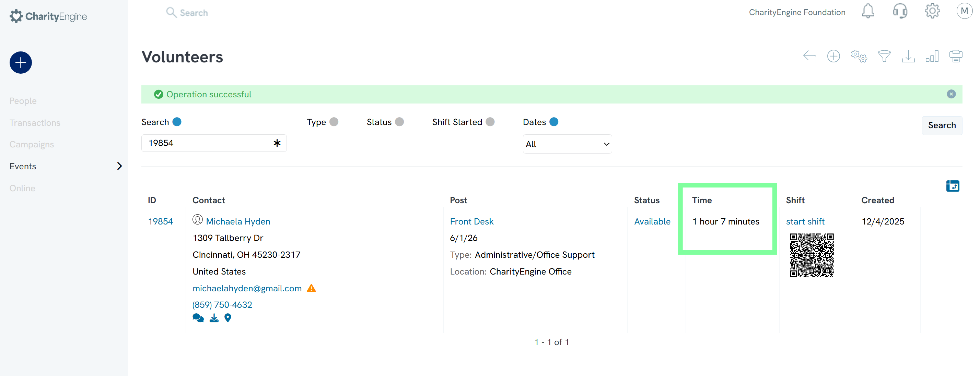The image size is (980, 376).
Task: Open the People sidebar menu
Action: 23,101
